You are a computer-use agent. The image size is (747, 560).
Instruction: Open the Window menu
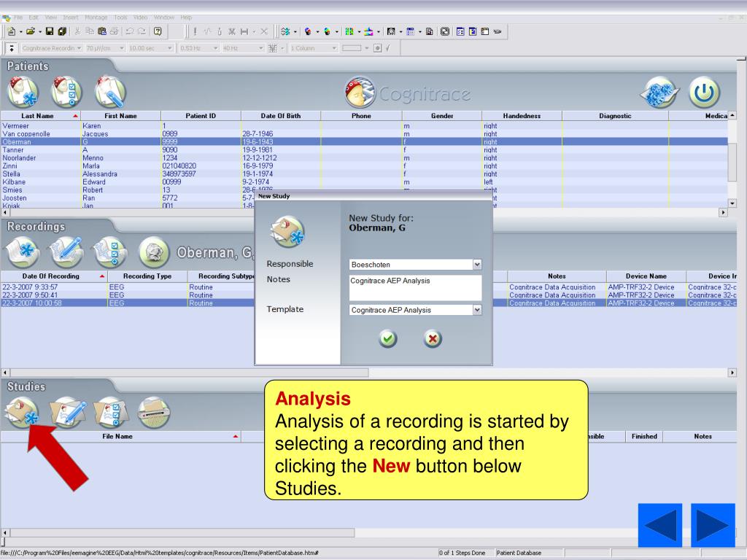click(164, 17)
